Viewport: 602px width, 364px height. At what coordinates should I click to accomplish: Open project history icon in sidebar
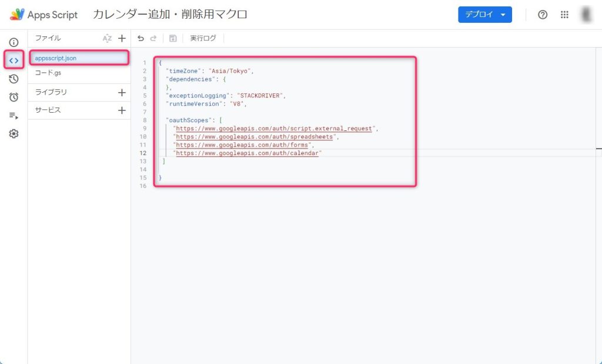point(14,79)
